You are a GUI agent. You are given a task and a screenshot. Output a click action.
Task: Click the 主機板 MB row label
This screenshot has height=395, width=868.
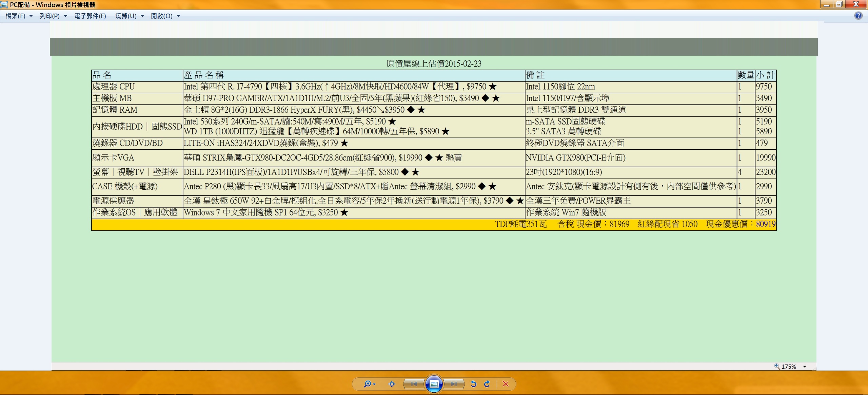click(112, 98)
